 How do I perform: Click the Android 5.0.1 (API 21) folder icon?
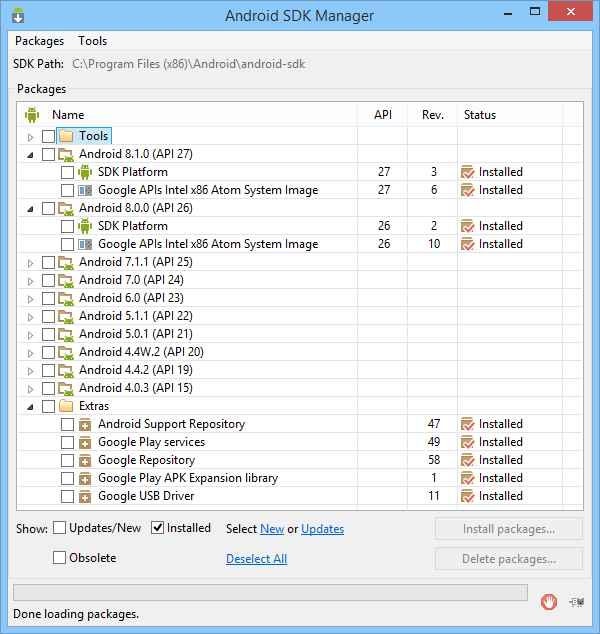[66, 334]
